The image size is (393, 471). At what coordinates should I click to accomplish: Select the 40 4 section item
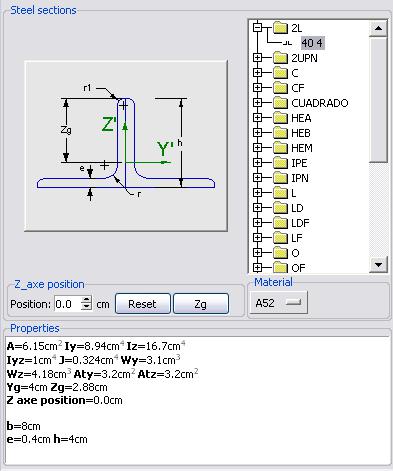coord(312,43)
